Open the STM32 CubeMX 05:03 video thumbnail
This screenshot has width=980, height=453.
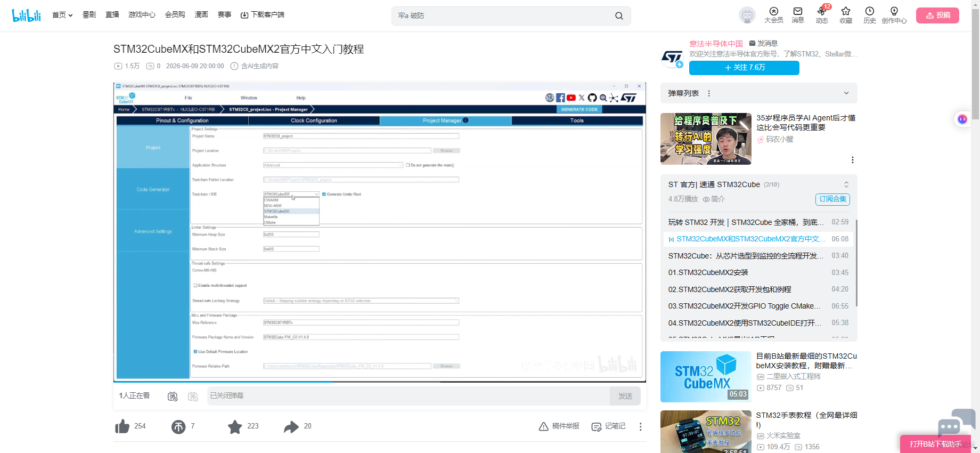[x=706, y=377]
